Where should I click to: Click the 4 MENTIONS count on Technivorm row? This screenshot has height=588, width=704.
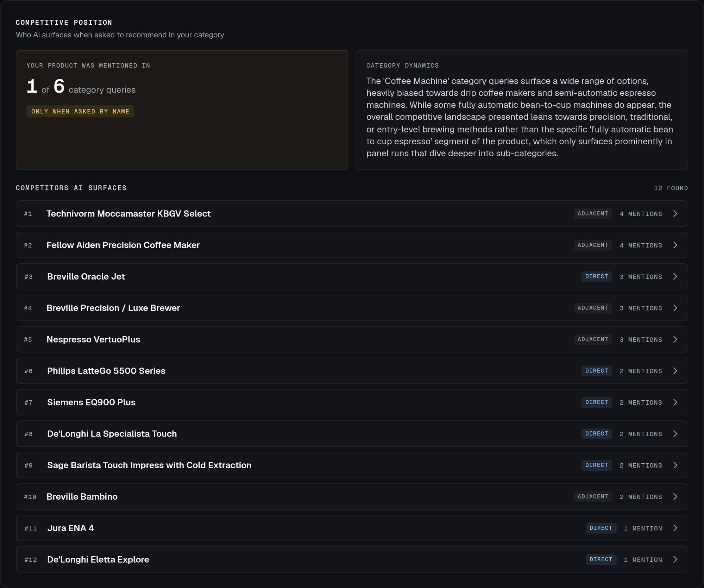tap(641, 214)
